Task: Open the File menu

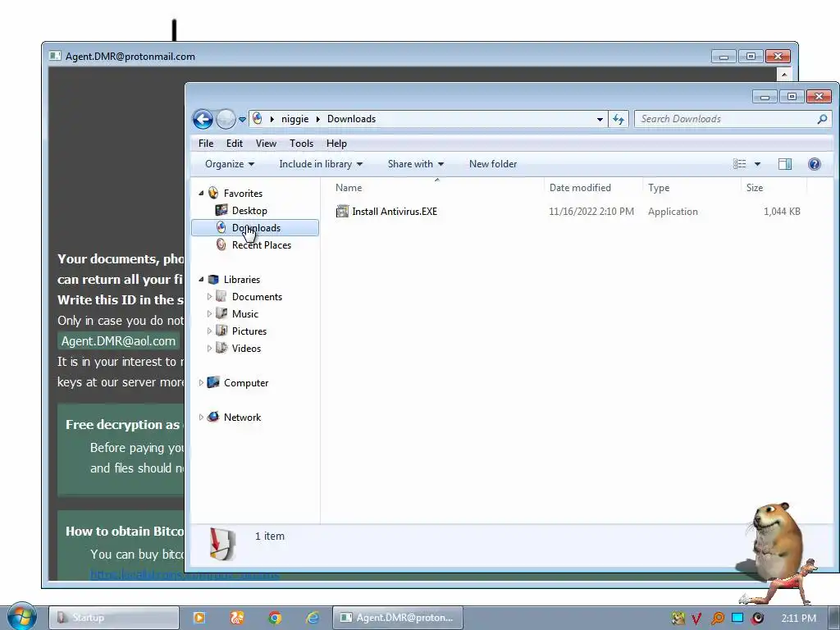Action: point(206,144)
